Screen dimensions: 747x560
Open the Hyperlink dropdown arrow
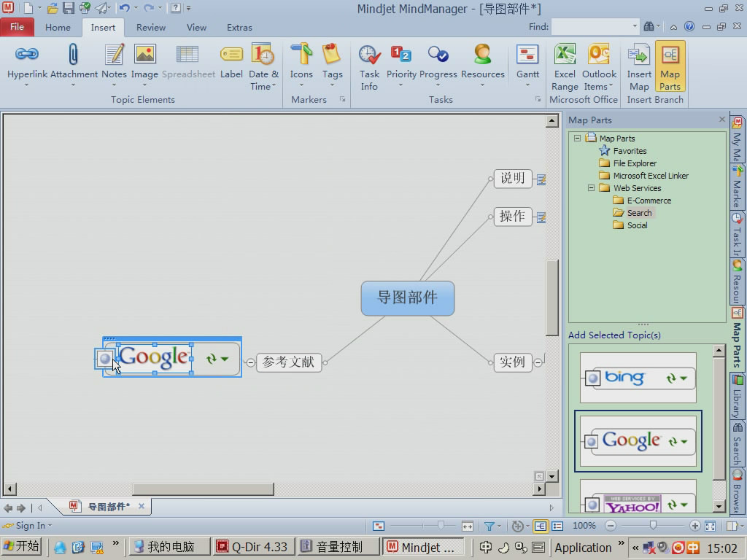point(27,85)
